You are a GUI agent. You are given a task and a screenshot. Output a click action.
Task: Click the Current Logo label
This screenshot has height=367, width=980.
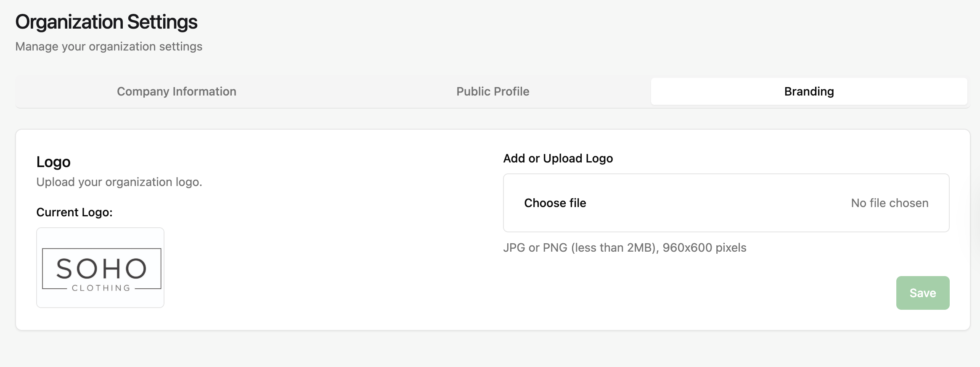pos(74,212)
